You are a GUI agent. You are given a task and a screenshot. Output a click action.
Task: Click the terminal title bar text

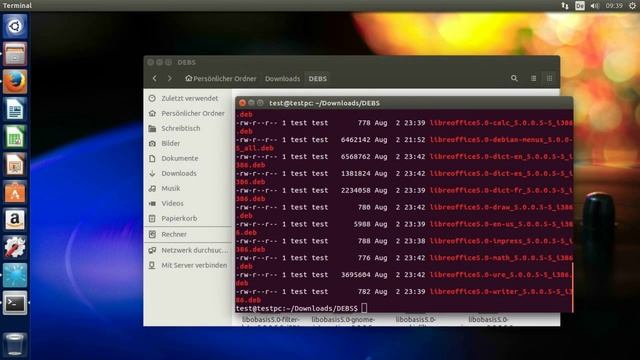[324, 103]
